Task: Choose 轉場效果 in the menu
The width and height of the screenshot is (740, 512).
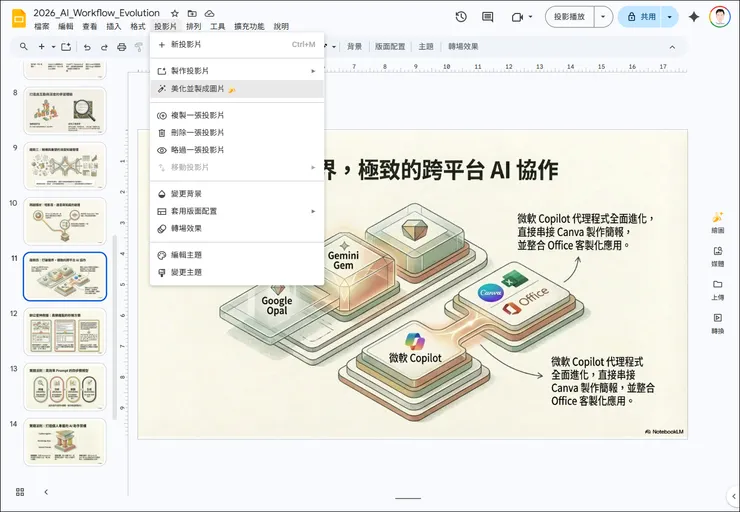Action: click(x=237, y=228)
